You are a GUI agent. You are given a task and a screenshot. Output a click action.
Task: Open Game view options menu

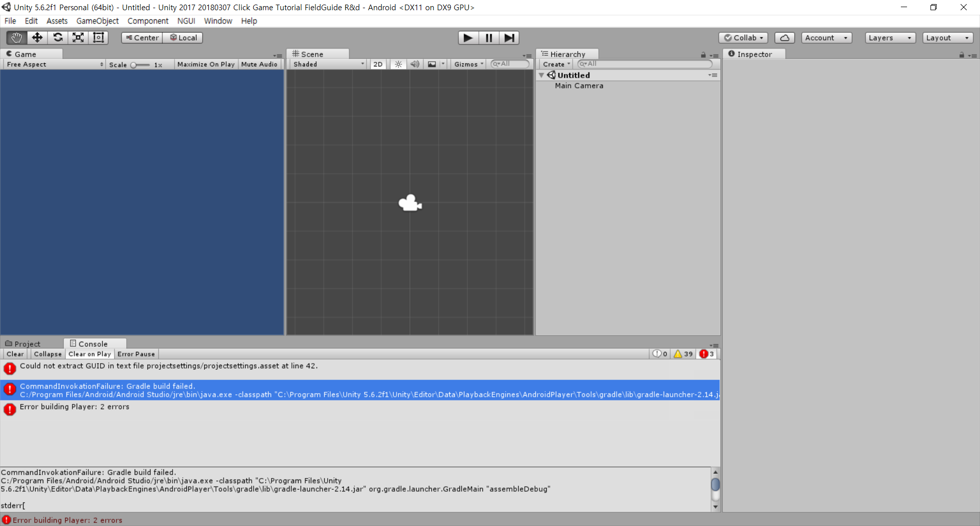click(x=278, y=56)
